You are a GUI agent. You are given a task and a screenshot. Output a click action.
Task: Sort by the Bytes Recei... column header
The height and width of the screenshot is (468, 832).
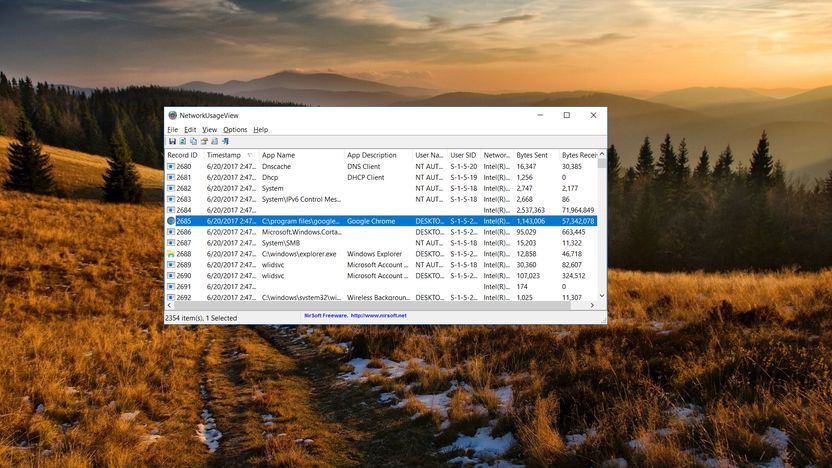(x=578, y=155)
